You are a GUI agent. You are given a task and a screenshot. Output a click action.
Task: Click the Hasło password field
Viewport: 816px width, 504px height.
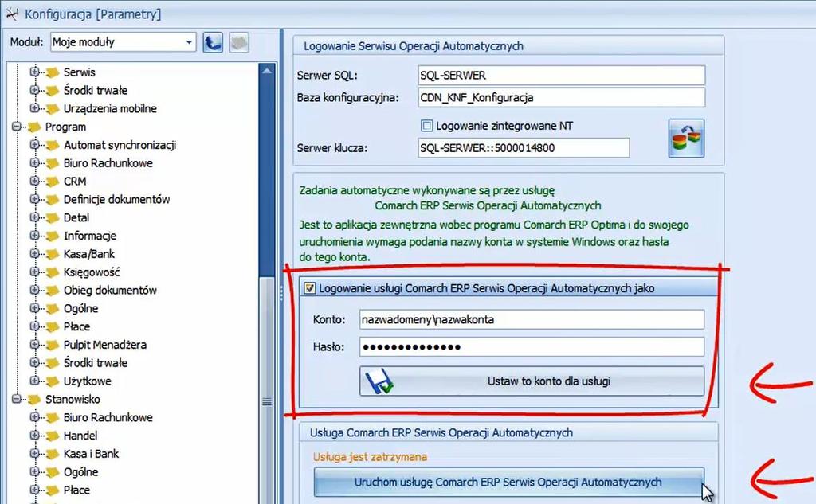point(532,347)
